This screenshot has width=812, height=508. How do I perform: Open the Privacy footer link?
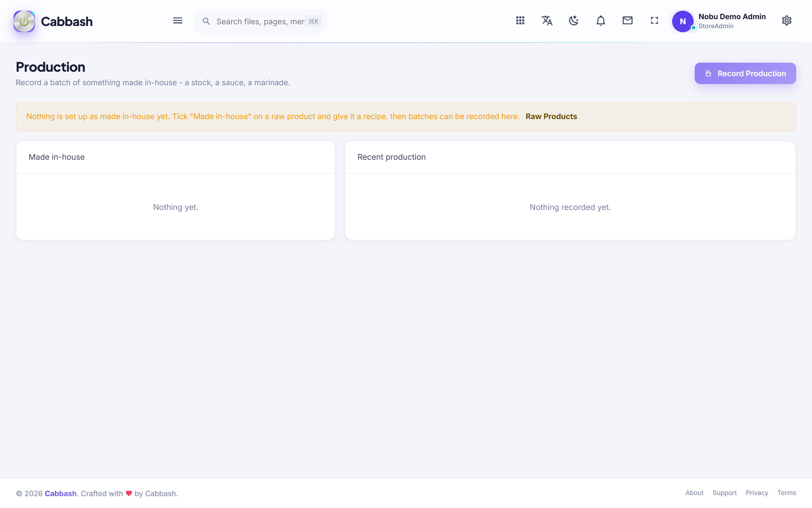click(757, 493)
